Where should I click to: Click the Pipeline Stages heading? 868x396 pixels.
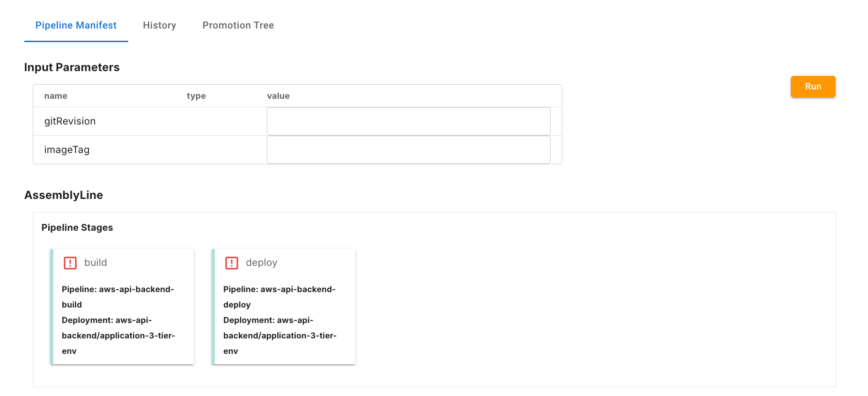(77, 227)
